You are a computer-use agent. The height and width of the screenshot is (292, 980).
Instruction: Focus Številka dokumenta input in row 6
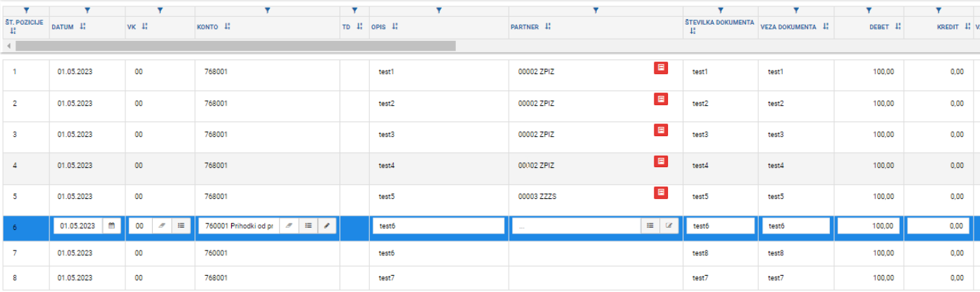pyautogui.click(x=721, y=226)
